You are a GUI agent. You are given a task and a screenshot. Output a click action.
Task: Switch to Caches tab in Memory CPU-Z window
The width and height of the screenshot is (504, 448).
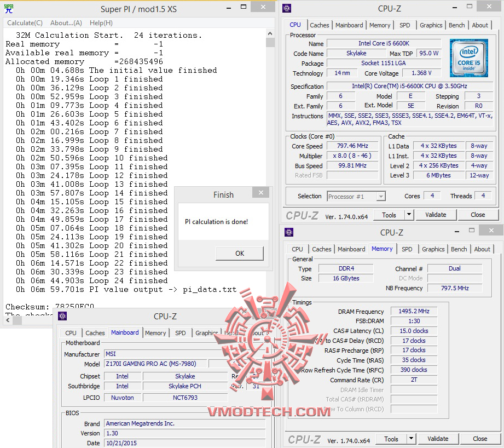(x=321, y=249)
